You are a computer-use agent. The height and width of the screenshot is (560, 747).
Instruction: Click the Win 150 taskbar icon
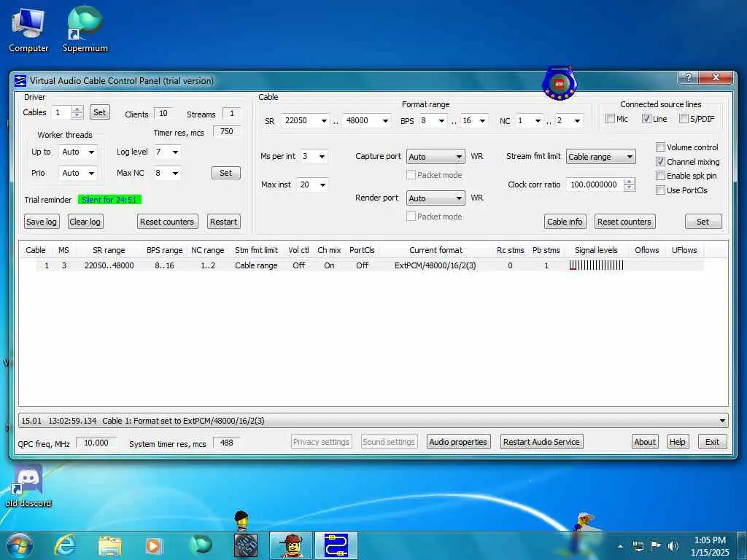coord(246,545)
